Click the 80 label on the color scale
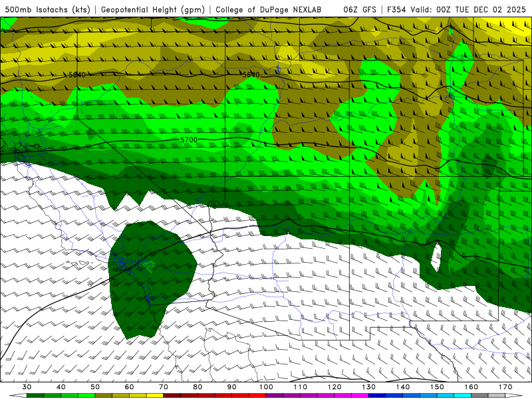The height and width of the screenshot is (399, 532). coord(198,387)
